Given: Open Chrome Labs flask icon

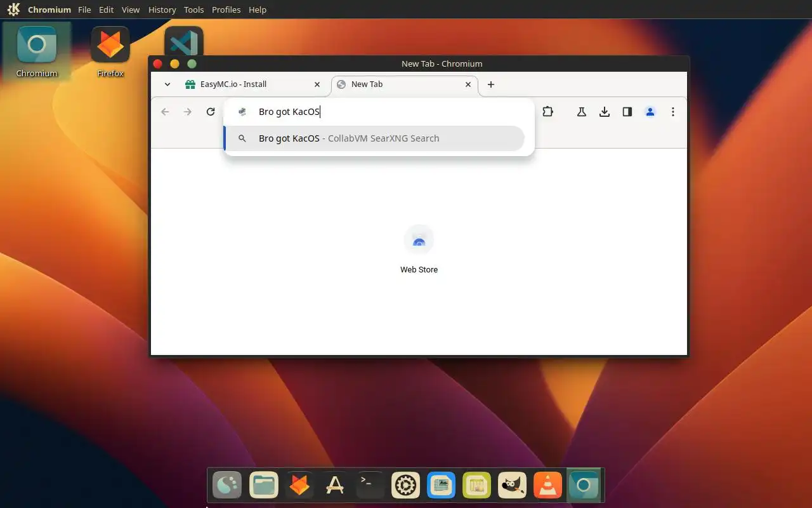Looking at the screenshot, I should tap(581, 112).
